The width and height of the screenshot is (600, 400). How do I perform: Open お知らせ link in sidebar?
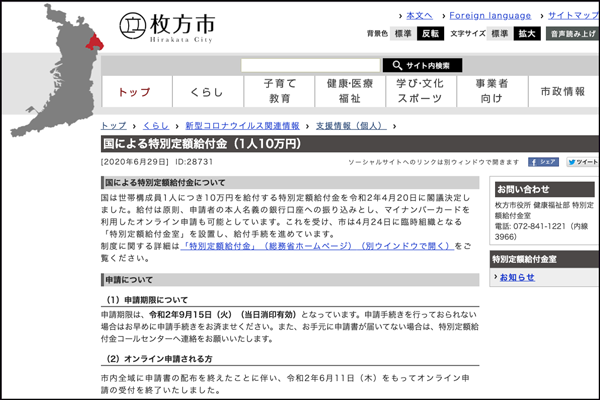coord(517,277)
